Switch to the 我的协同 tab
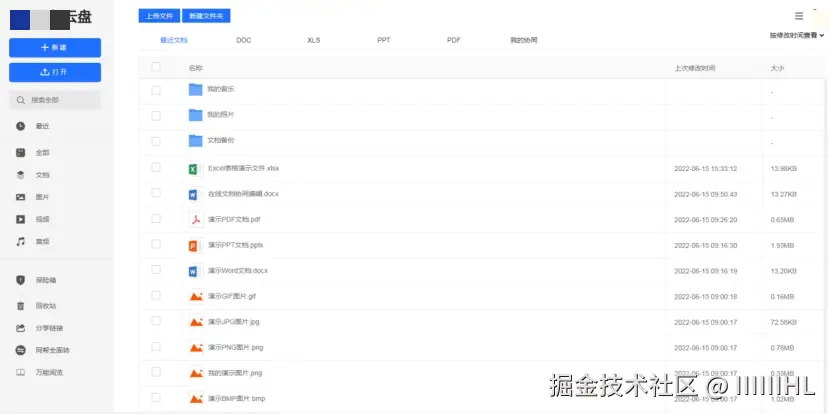 click(524, 40)
